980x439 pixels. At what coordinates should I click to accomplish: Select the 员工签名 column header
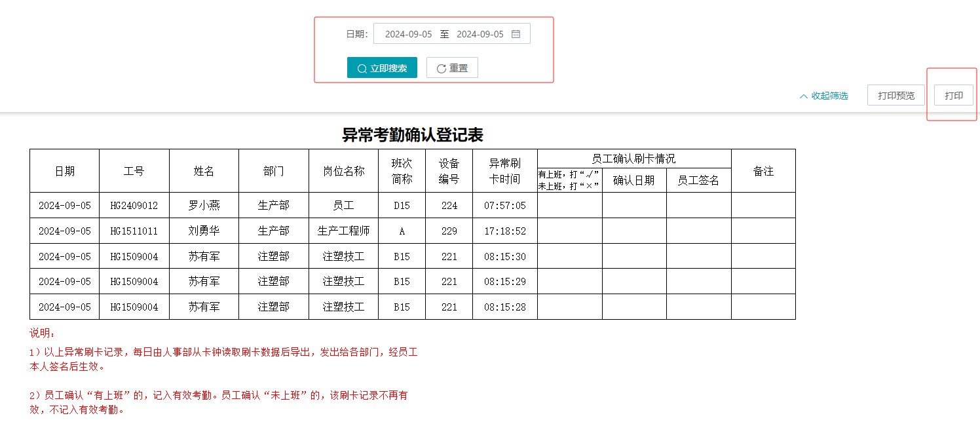coord(698,181)
